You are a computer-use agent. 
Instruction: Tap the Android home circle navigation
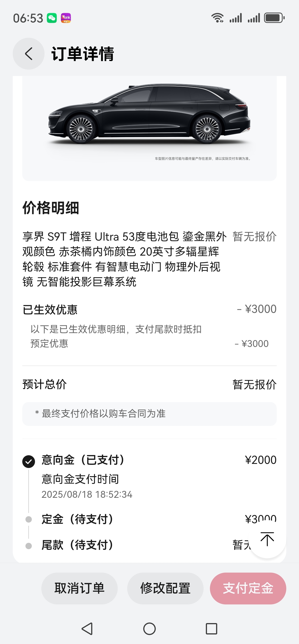149,629
